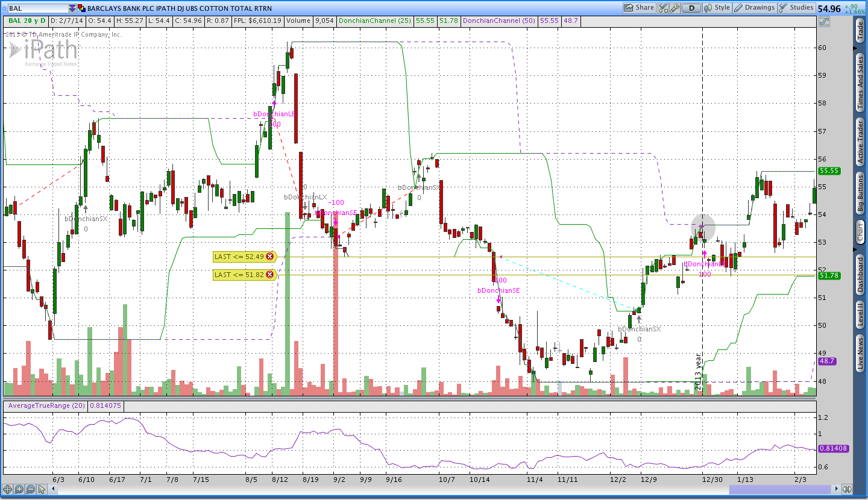Select the LAST <= 52.49 alert label
The image size is (868, 500).
[x=239, y=257]
